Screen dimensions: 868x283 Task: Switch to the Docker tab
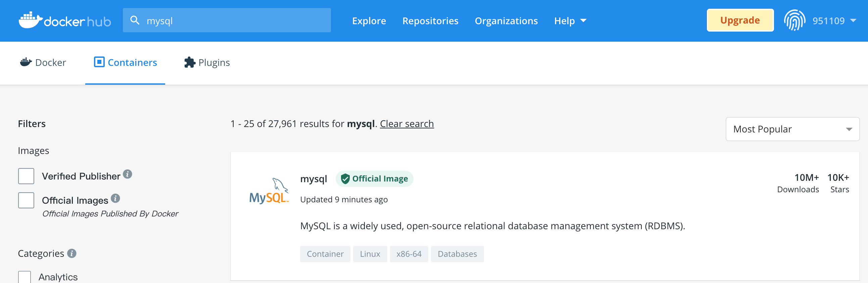coord(43,63)
